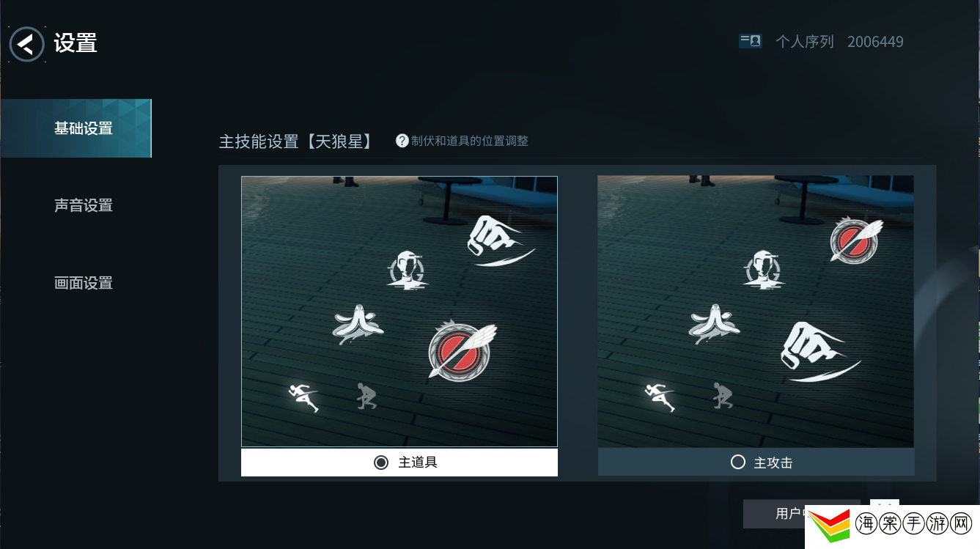
Task: Open the 画面设置 tab
Action: tap(84, 283)
